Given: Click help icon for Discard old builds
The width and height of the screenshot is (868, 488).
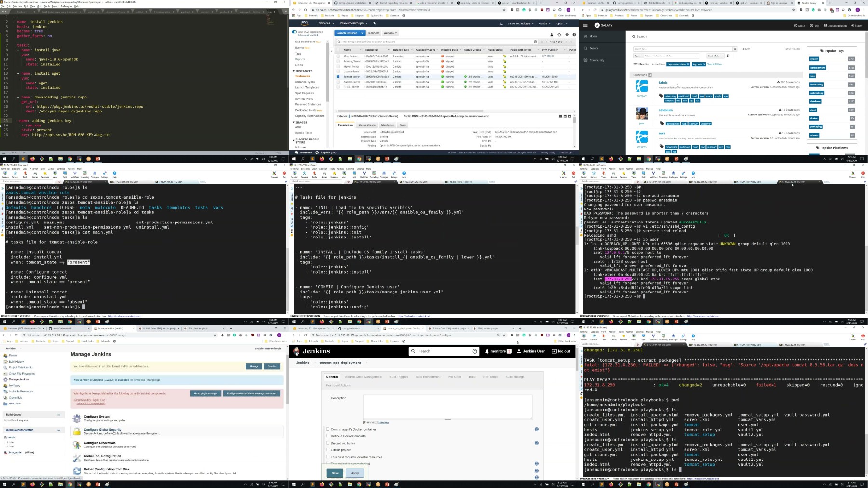Looking at the screenshot, I should point(537,443).
